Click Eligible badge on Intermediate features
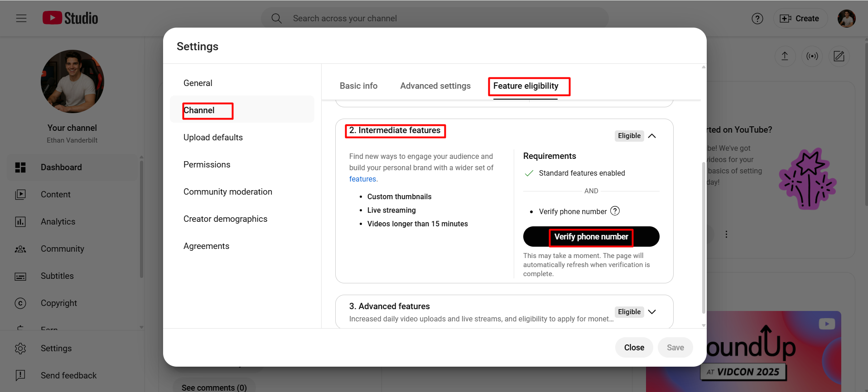 pyautogui.click(x=629, y=136)
